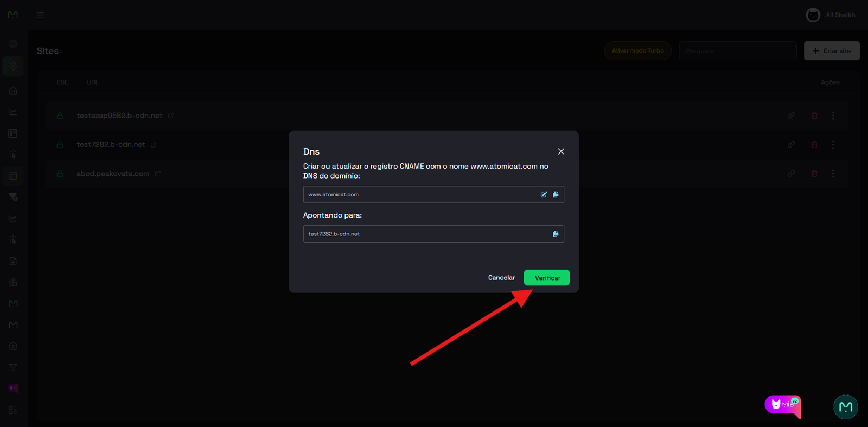
Task: Click the URL column header
Action: [x=93, y=82]
